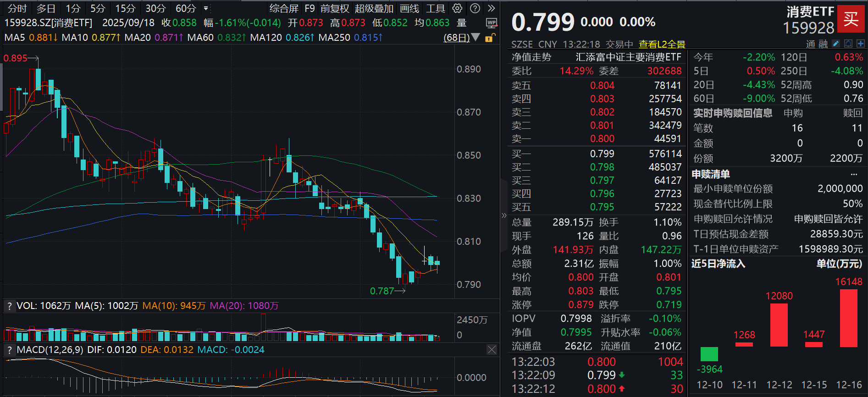Click the pencil note icon beside 融
The width and height of the screenshot is (868, 397).
[x=836, y=44]
